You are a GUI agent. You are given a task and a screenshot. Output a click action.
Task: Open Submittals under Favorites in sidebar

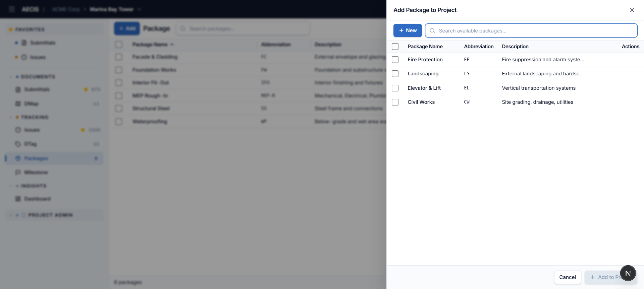(43, 43)
